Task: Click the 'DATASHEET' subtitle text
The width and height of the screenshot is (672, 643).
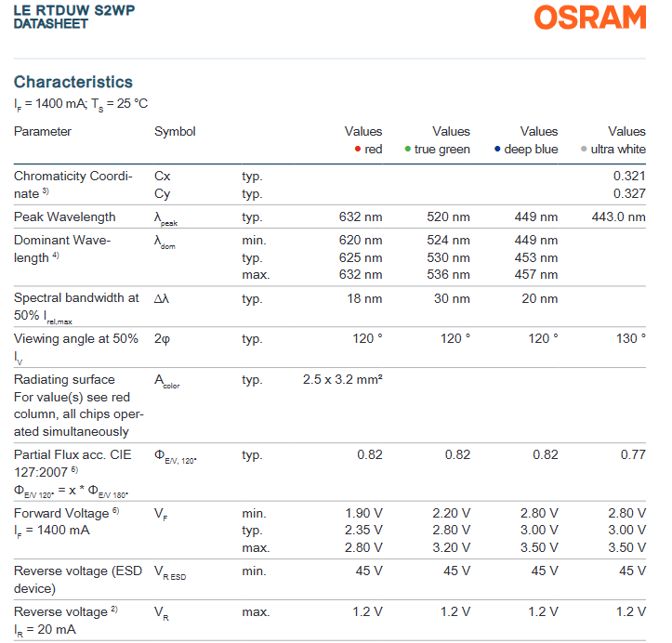Action: coord(50,23)
